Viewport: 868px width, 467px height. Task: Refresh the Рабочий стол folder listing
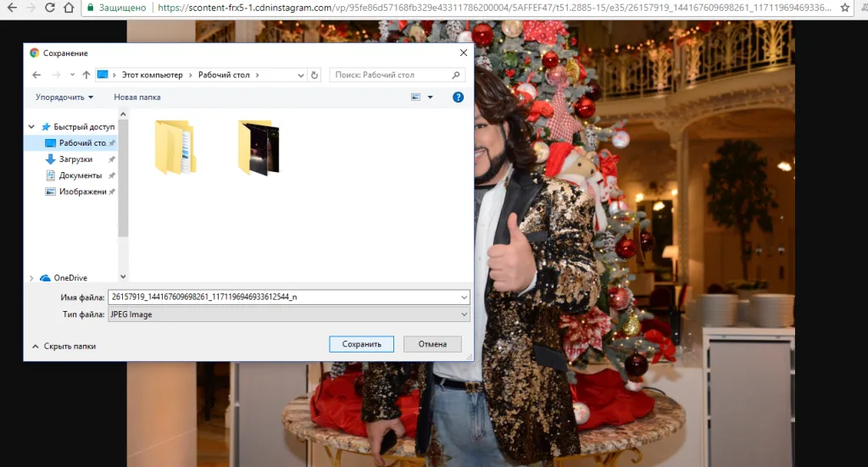[x=314, y=75]
